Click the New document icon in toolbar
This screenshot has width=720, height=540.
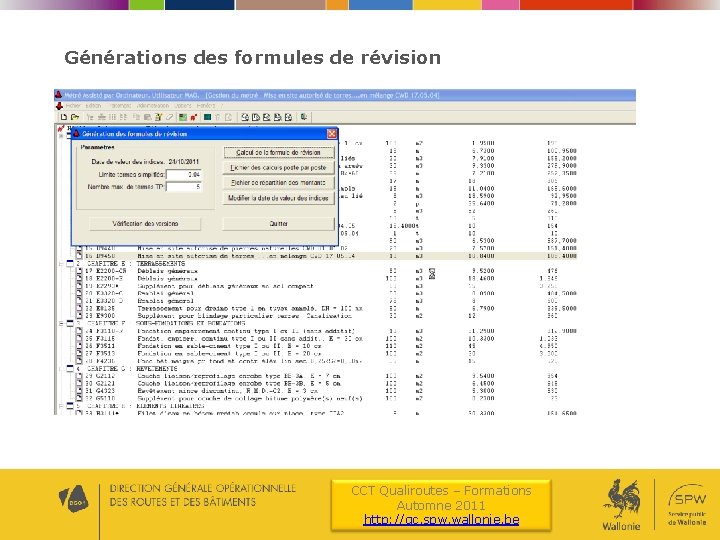(64, 117)
